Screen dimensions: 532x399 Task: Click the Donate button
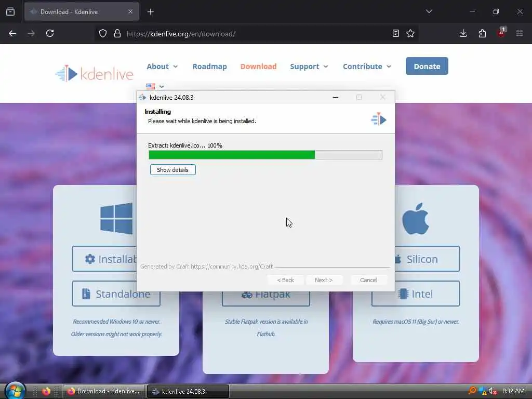(427, 66)
